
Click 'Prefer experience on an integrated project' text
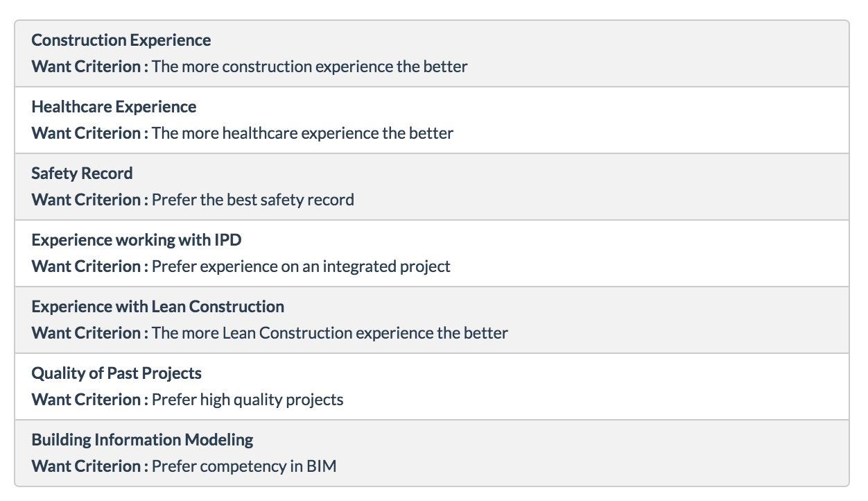tap(301, 266)
